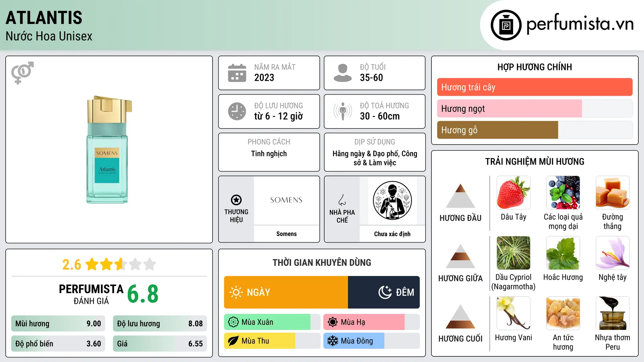Click the pyramid icon above Hương giữa

[x=460, y=256]
